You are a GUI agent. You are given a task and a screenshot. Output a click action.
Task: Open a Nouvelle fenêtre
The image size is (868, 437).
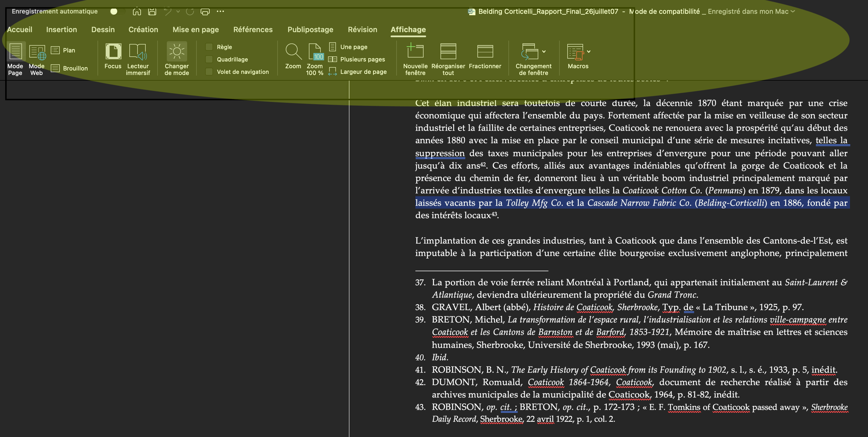[x=415, y=59]
